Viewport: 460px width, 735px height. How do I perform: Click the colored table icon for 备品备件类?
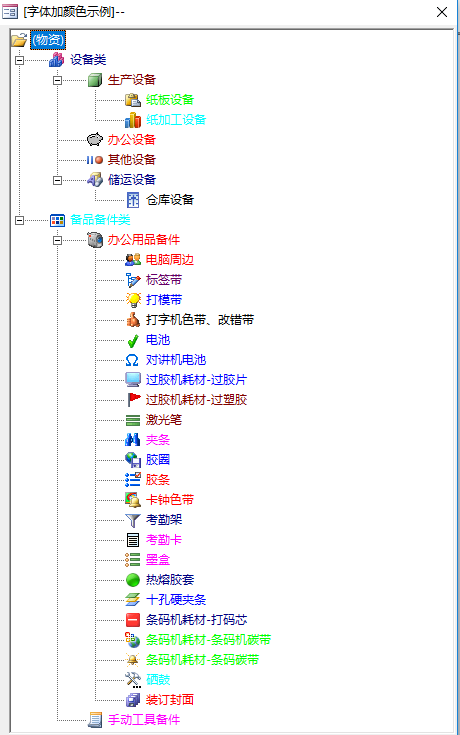pos(57,220)
